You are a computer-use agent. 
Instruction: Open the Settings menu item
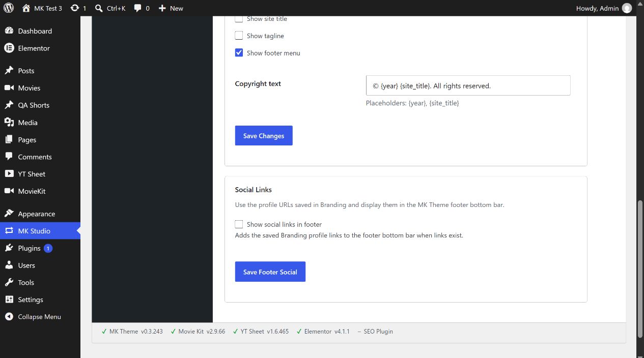point(40,300)
